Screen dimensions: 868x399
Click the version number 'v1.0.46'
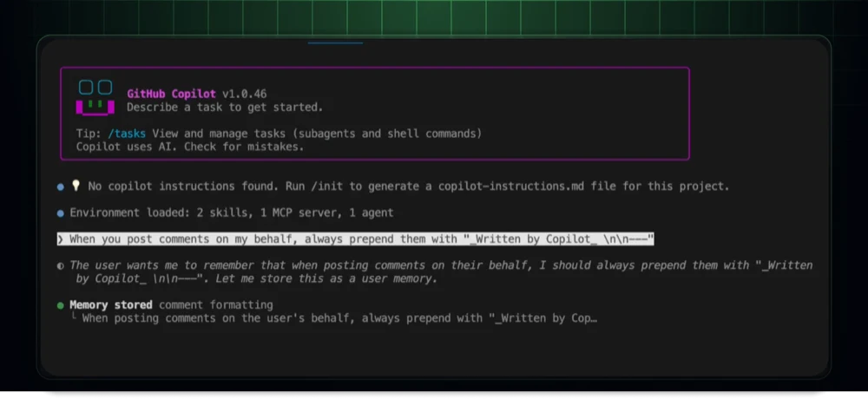(x=244, y=94)
